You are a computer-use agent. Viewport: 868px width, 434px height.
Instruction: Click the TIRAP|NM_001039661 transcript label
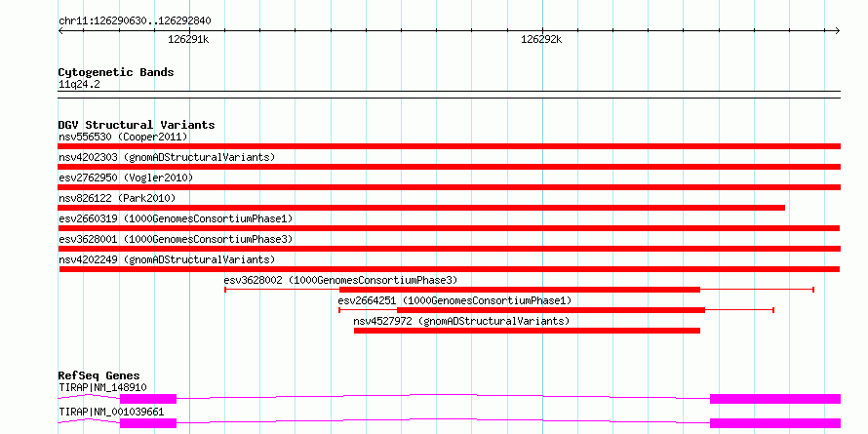click(111, 413)
